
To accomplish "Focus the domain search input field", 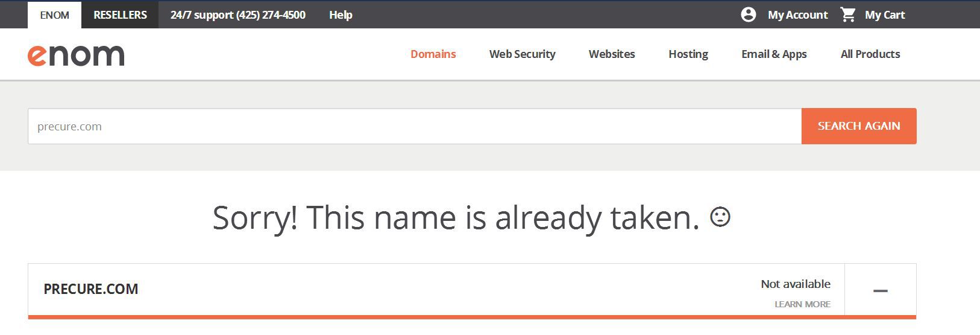I will click(x=414, y=126).
